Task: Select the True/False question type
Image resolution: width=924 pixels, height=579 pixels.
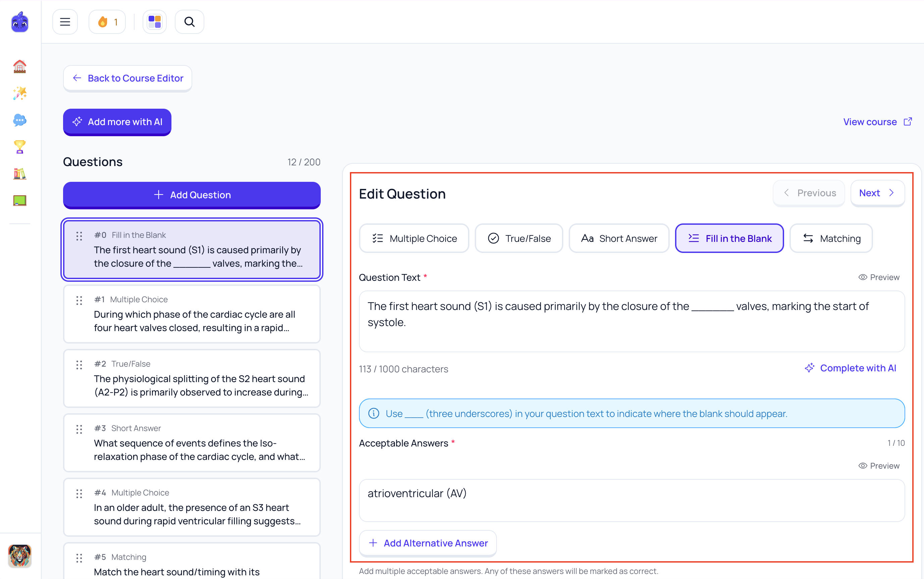Action: pos(519,238)
